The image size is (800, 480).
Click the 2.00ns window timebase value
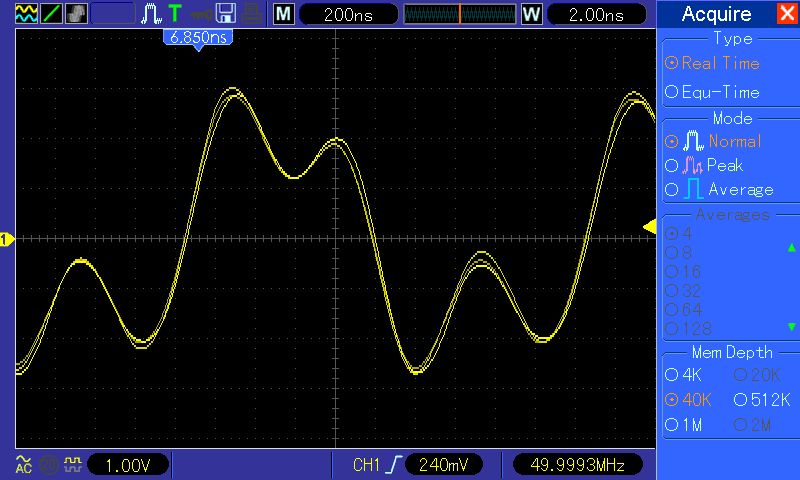point(596,14)
